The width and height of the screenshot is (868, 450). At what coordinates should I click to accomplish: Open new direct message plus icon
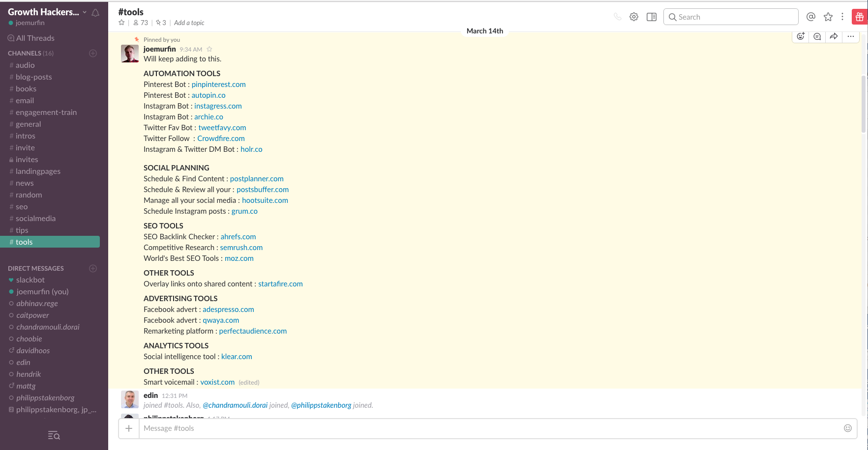click(93, 268)
